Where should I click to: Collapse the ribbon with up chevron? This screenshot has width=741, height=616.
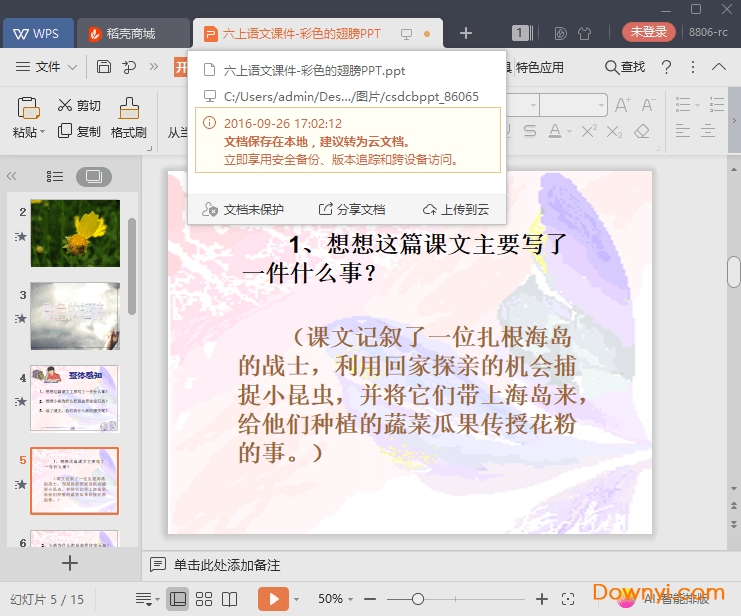(x=719, y=67)
